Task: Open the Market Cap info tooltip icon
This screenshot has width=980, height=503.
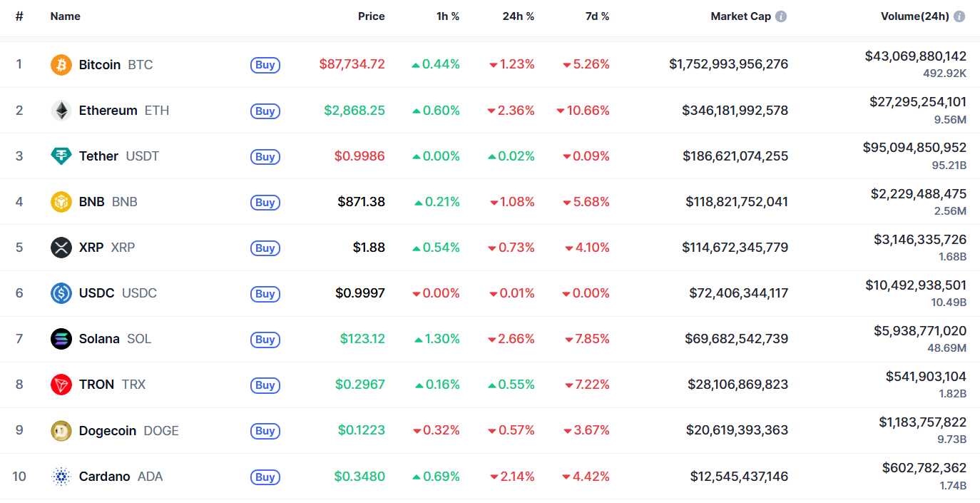Action: [x=781, y=16]
